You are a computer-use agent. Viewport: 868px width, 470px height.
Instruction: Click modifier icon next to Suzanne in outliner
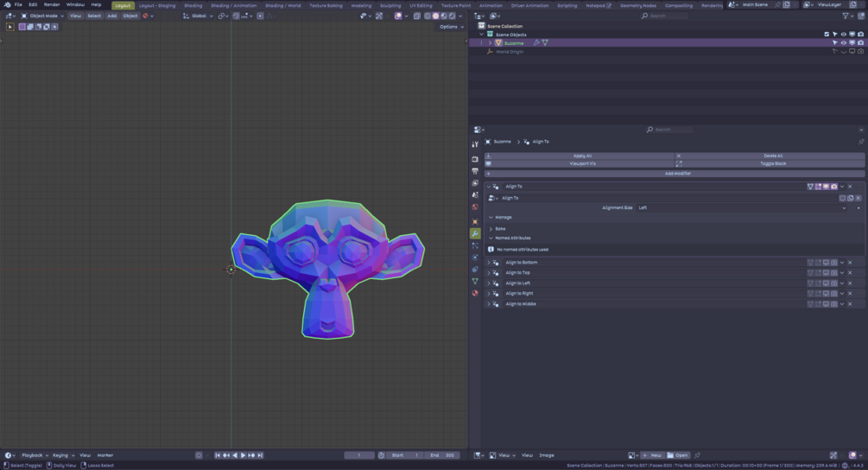point(536,42)
